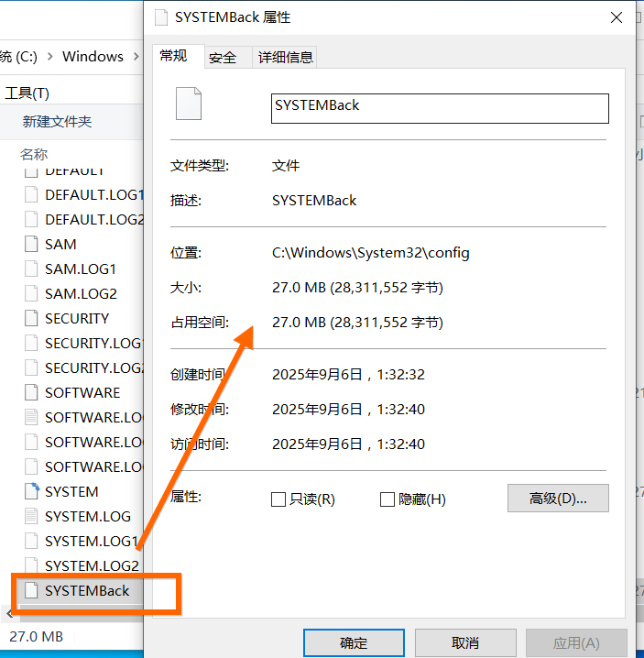
Task: Click the 取消 button
Action: [x=465, y=642]
